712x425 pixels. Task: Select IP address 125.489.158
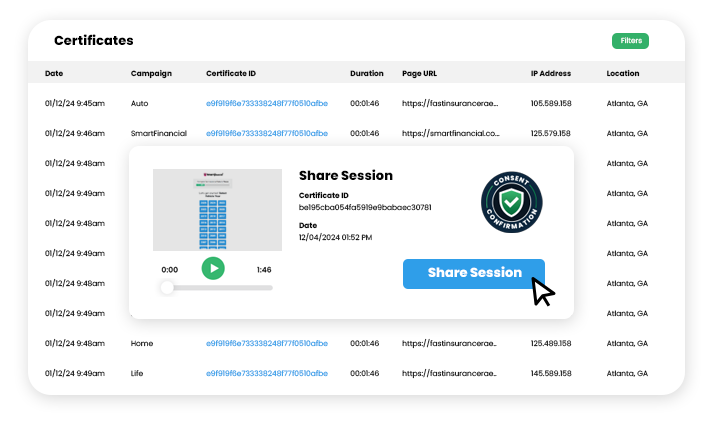click(551, 343)
